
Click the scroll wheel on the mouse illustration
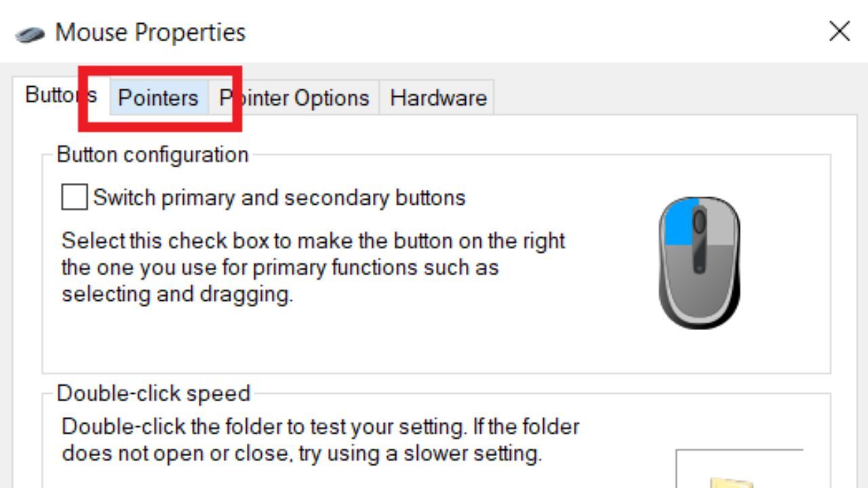(x=699, y=222)
